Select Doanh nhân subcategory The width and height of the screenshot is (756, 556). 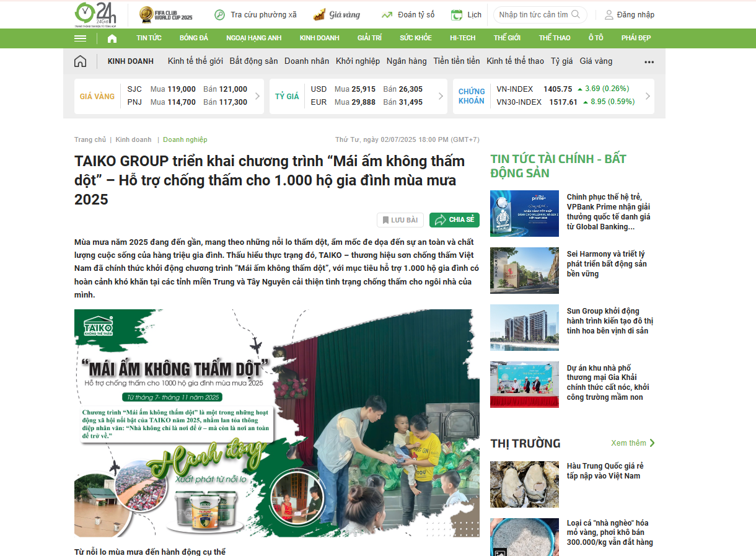(x=307, y=61)
